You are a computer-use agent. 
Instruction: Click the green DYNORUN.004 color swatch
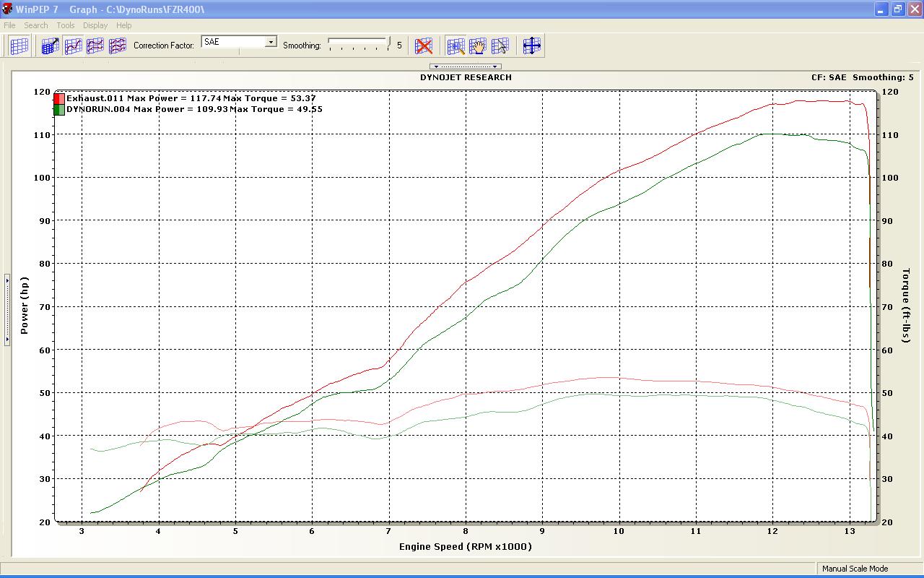pos(59,110)
